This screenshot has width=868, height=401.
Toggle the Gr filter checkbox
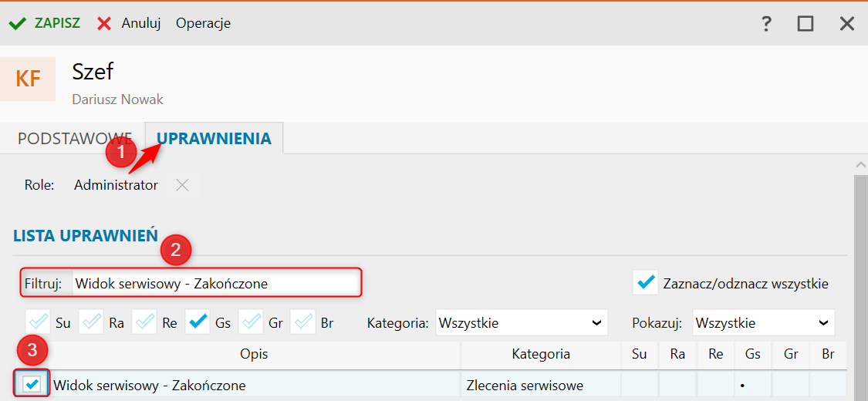(x=252, y=322)
